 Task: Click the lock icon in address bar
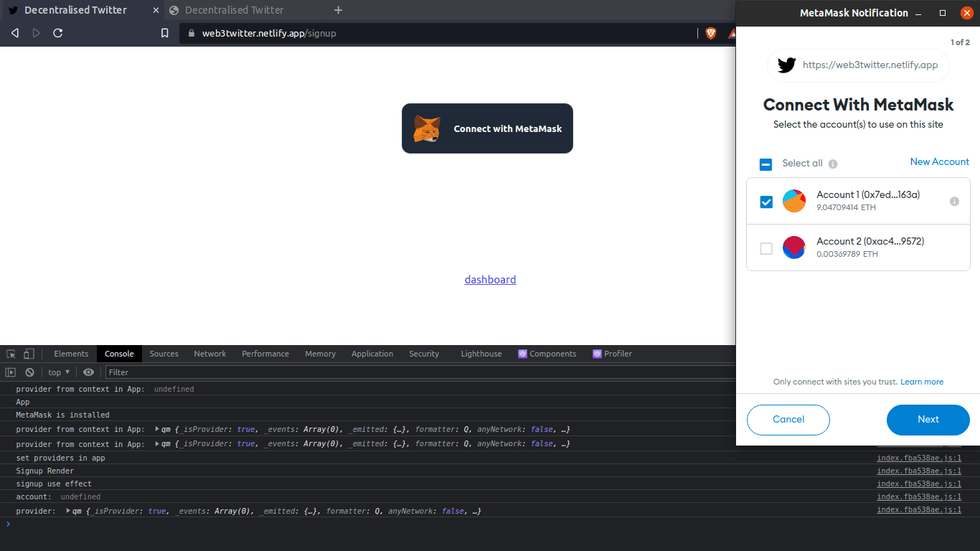pyautogui.click(x=191, y=33)
